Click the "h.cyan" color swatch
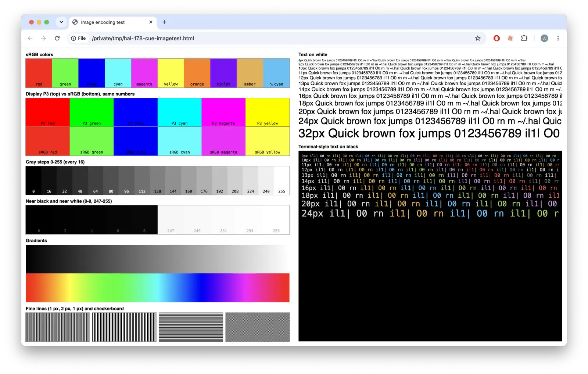Image resolution: width=588 pixels, height=374 pixels. pos(276,73)
